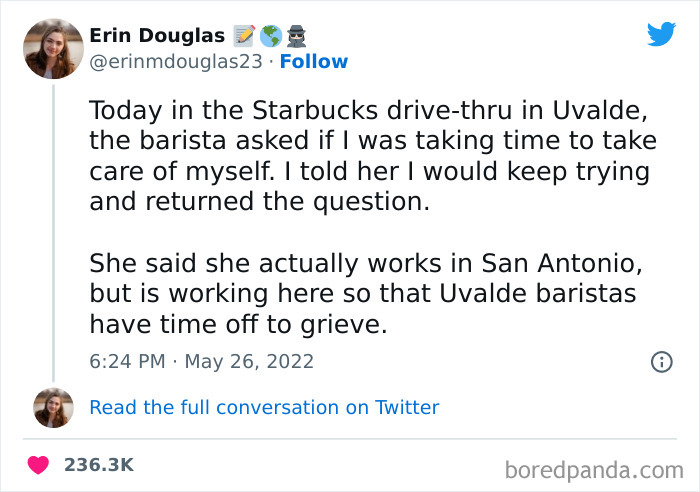Click the tweet paragraph about the Starbucks drive-thru
Viewport: 700px width, 492px height.
[x=369, y=155]
